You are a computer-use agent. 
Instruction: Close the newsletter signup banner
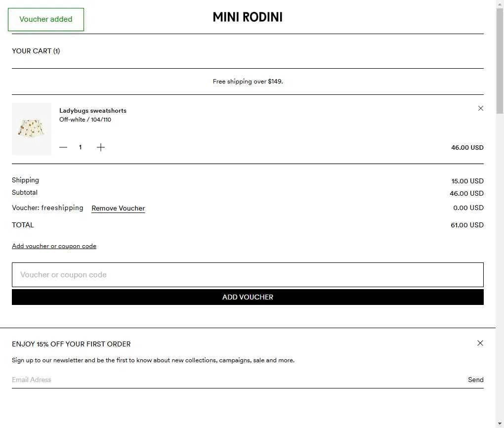point(480,343)
